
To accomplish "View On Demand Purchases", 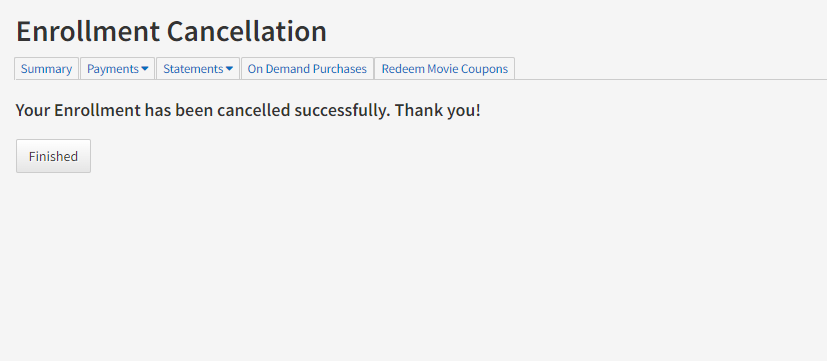I will (x=307, y=69).
